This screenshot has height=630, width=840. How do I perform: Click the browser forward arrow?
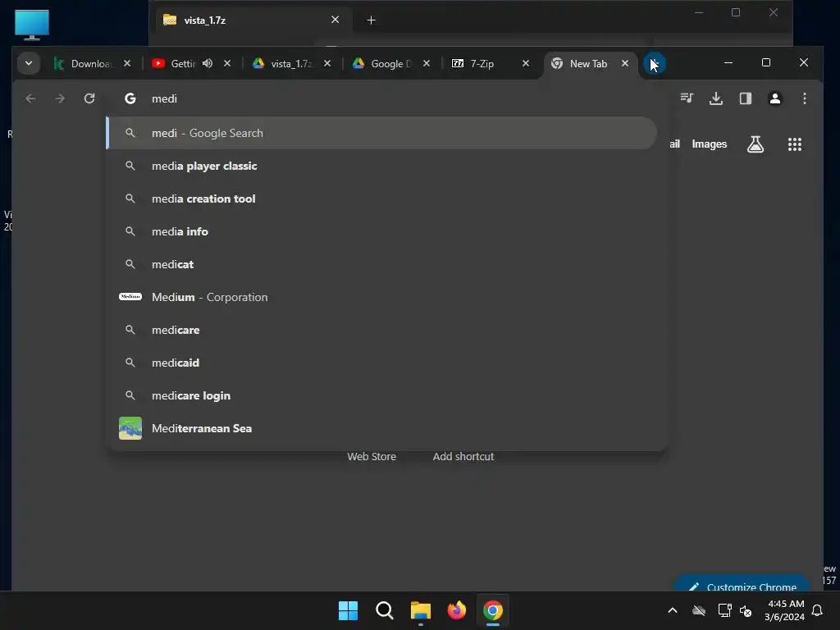(60, 98)
